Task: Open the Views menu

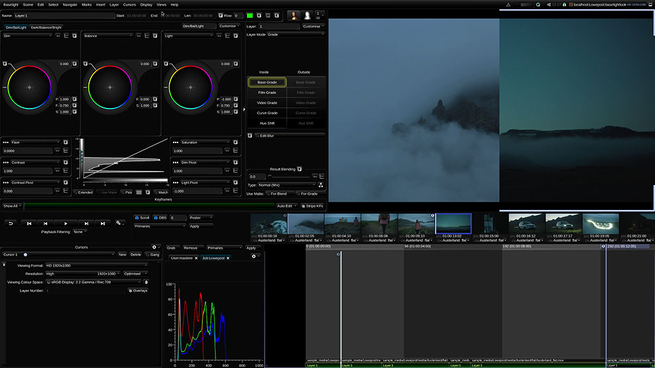Action: 161,5
